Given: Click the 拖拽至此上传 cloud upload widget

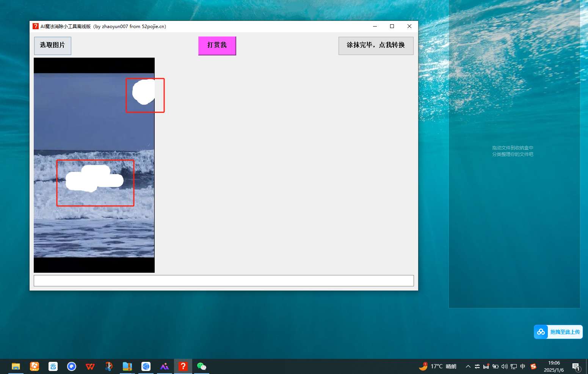Looking at the screenshot, I should coord(558,332).
